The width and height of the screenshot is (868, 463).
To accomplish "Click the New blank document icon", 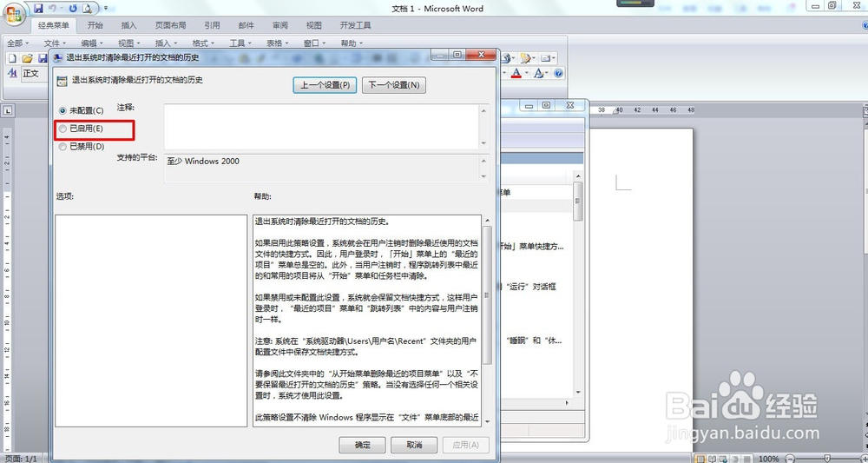I will [13, 58].
